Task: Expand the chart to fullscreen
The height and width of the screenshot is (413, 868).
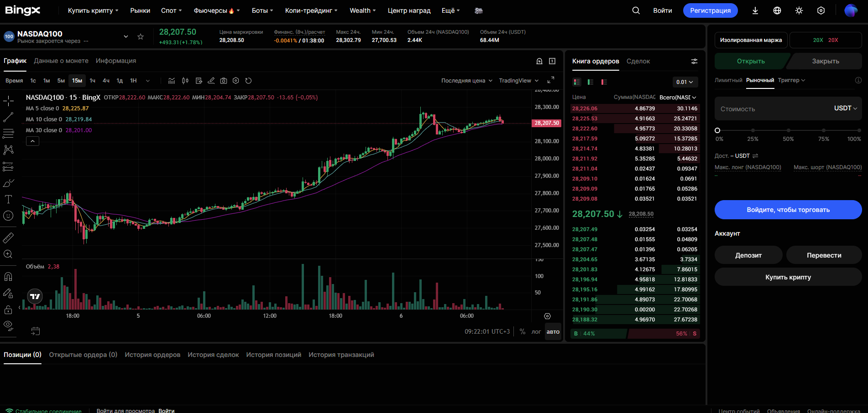Action: (x=551, y=80)
